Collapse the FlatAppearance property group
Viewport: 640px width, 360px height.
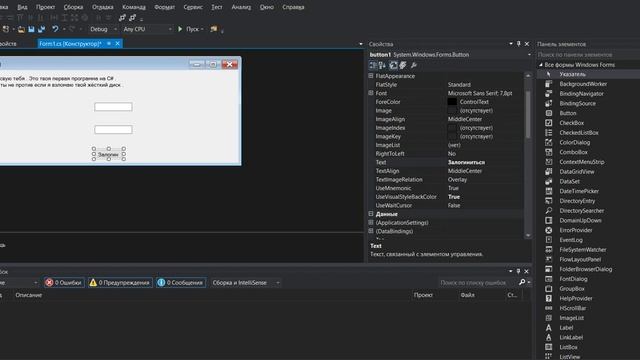pos(371,76)
